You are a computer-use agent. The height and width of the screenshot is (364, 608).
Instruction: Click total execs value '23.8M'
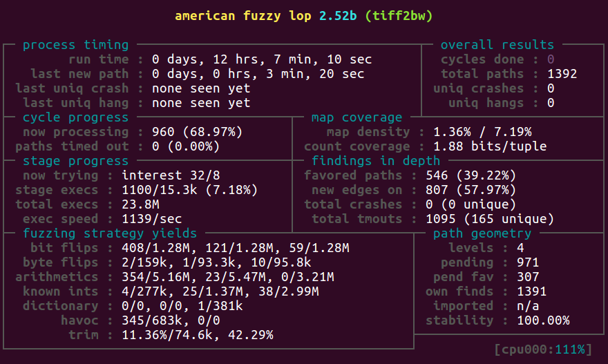pos(141,204)
